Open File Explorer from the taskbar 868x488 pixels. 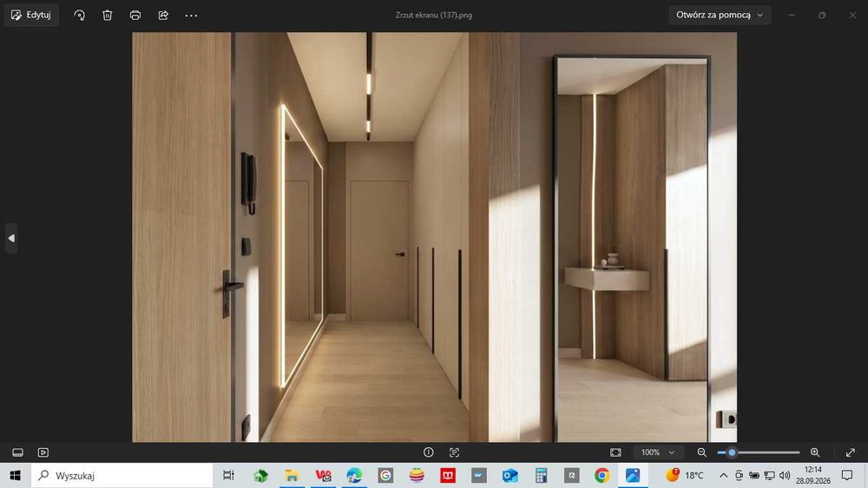[292, 475]
